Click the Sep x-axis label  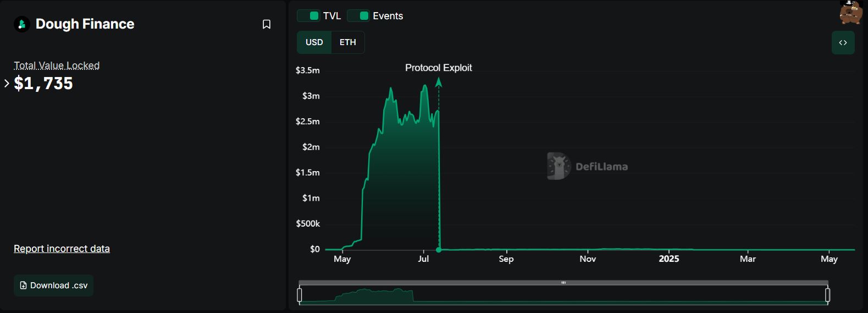point(506,259)
